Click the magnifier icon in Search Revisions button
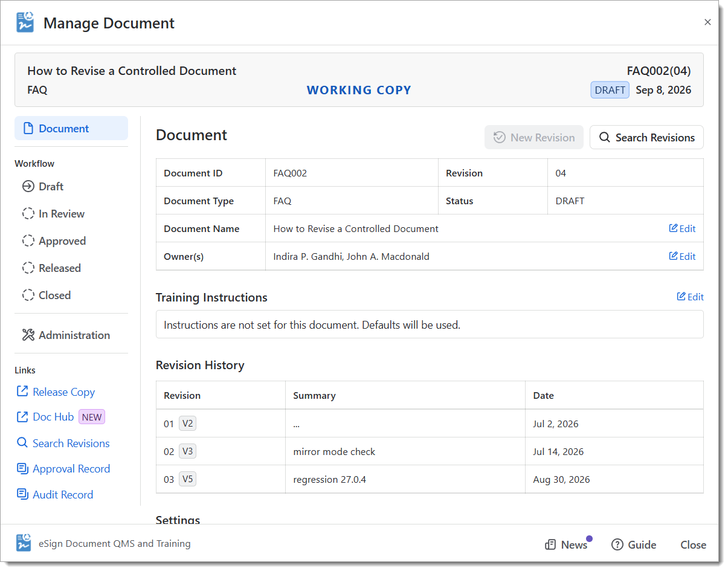 (604, 138)
